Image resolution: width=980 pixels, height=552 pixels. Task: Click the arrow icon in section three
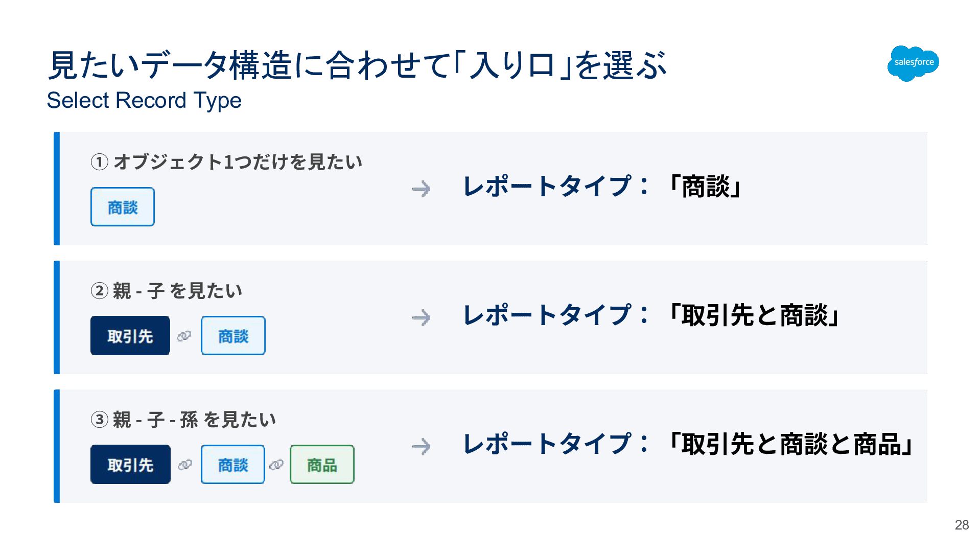pos(421,447)
